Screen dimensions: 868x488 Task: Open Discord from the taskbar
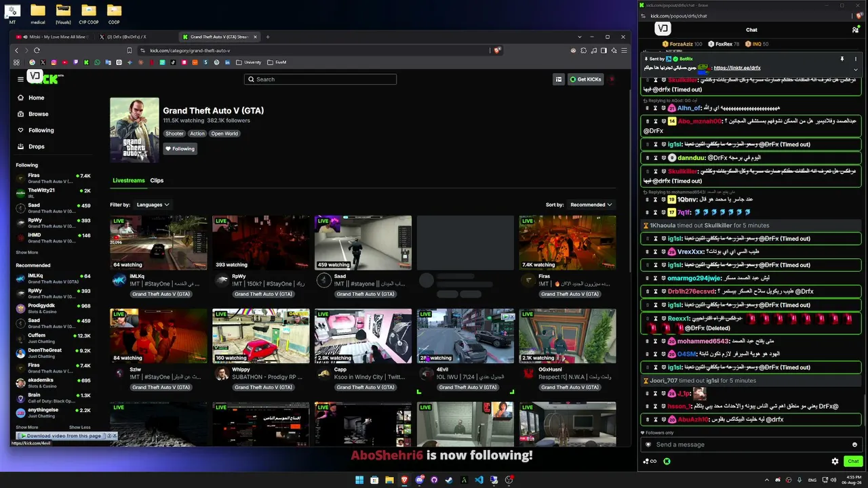420,480
